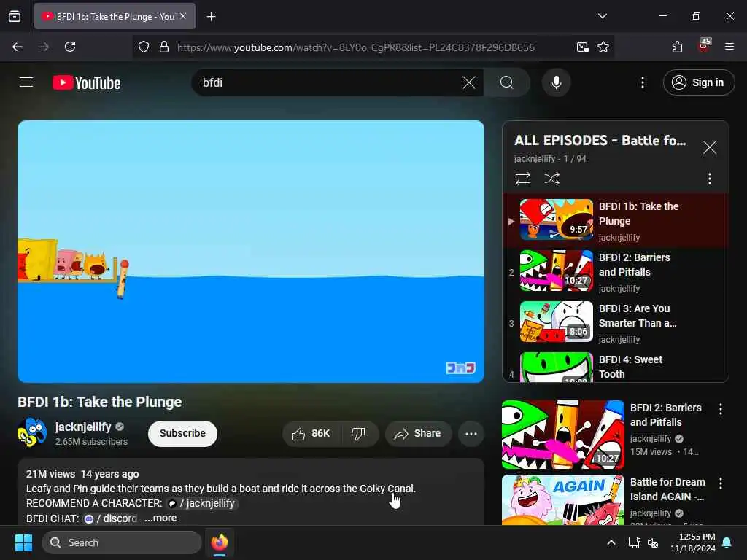Click the Firefox taskbar icon
747x560 pixels.
pos(219,542)
